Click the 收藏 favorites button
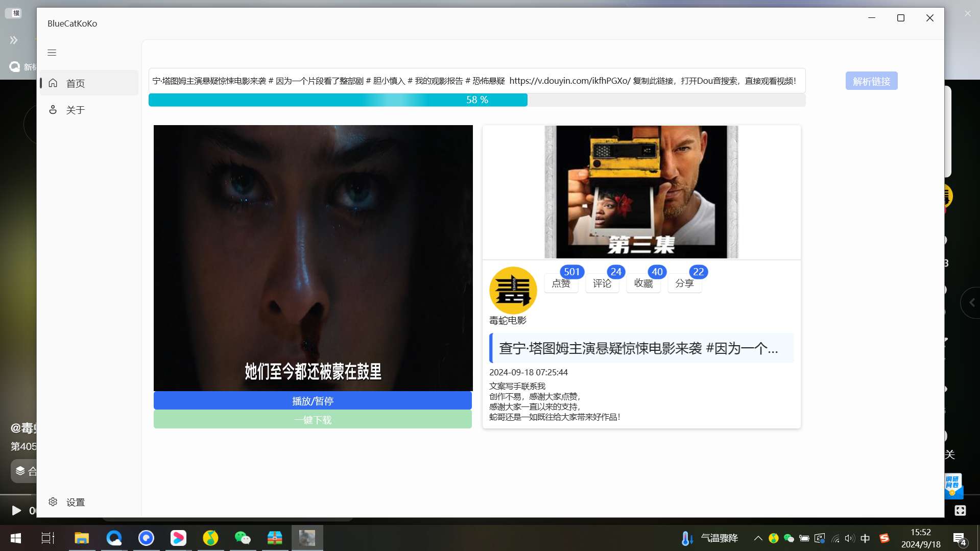The image size is (980, 551). 643,283
